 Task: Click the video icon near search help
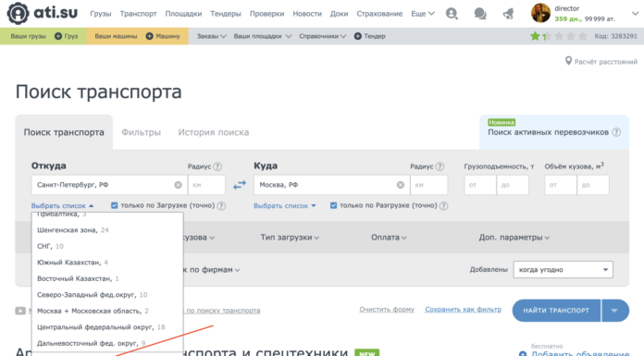20,311
